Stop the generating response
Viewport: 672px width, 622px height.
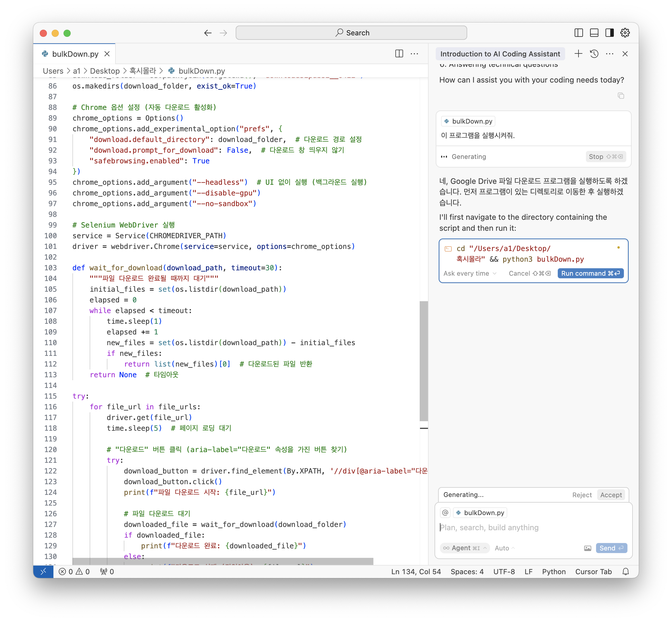tap(606, 157)
